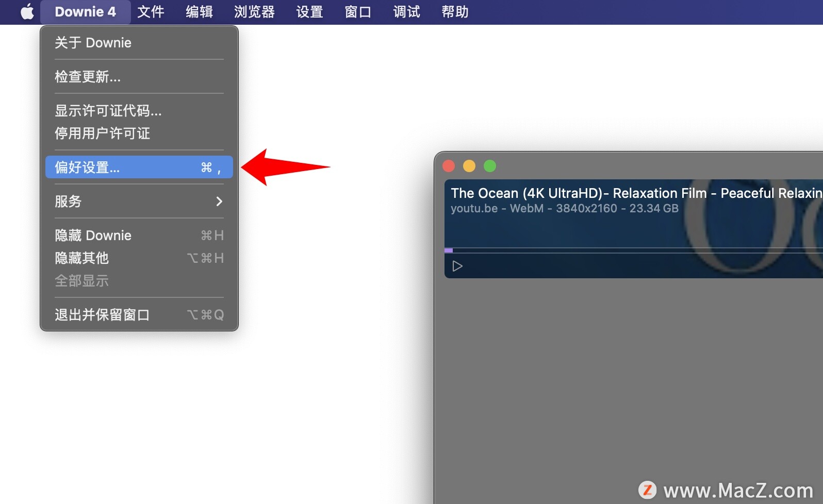Choose 停用用户许可证 menu entry
This screenshot has height=504, width=823.
(139, 133)
